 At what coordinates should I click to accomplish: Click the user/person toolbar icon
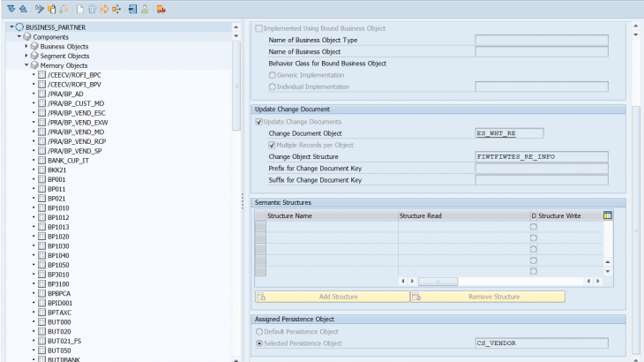[x=145, y=9]
